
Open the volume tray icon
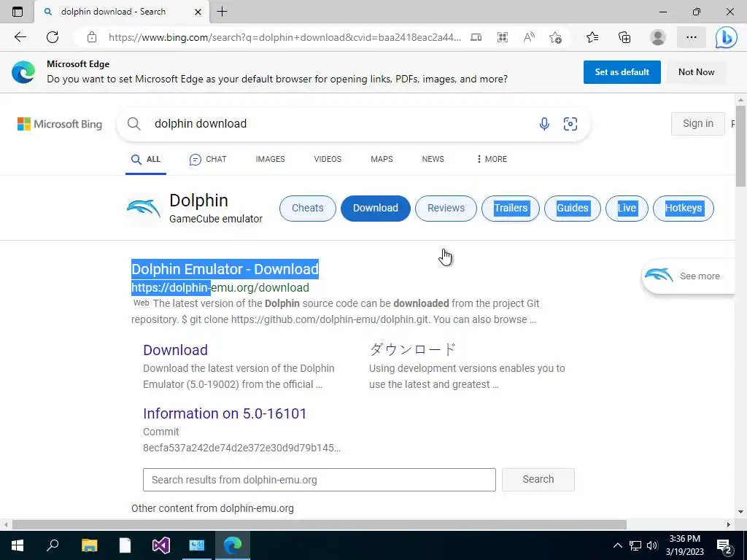point(652,545)
